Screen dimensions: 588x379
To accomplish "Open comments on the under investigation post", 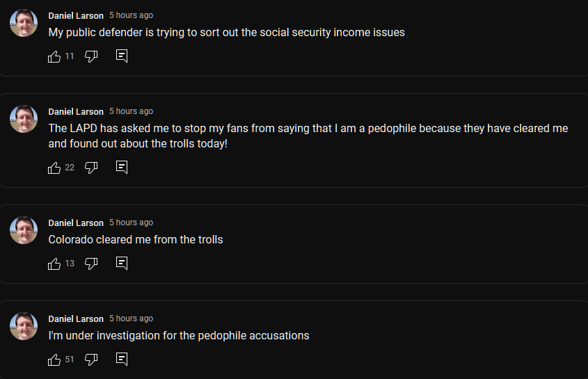I will [x=122, y=359].
